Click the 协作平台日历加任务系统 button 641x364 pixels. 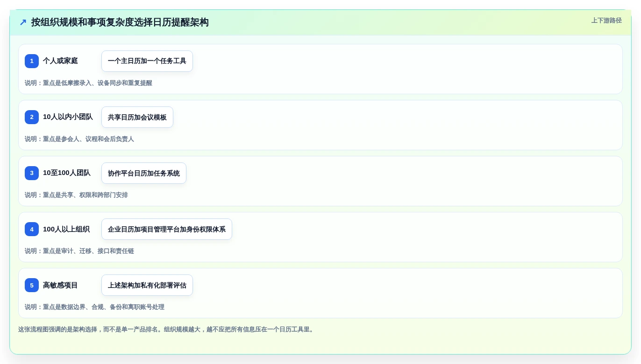point(144,173)
